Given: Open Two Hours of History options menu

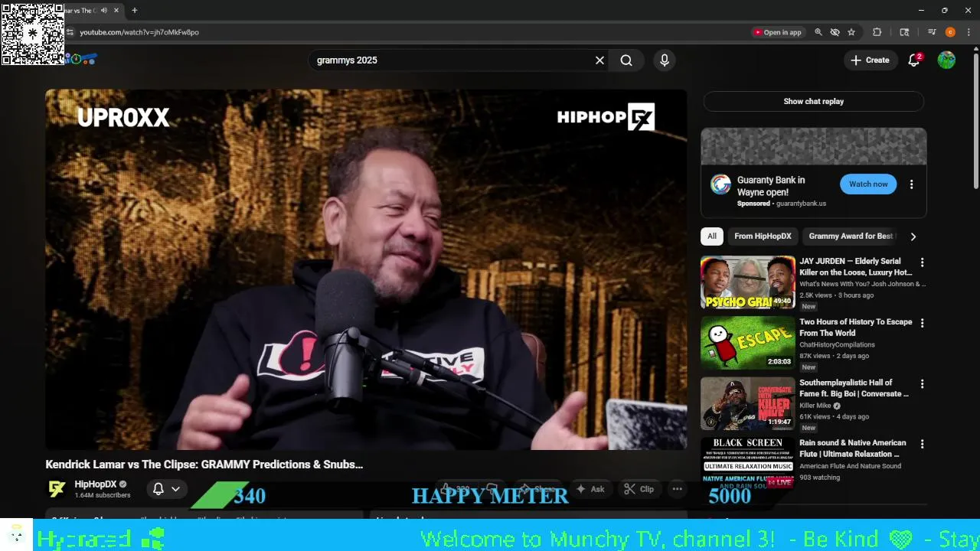Looking at the screenshot, I should [922, 323].
